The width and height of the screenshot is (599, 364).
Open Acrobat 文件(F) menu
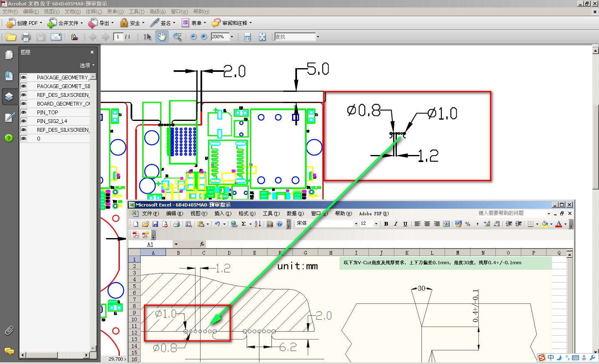(10, 12)
